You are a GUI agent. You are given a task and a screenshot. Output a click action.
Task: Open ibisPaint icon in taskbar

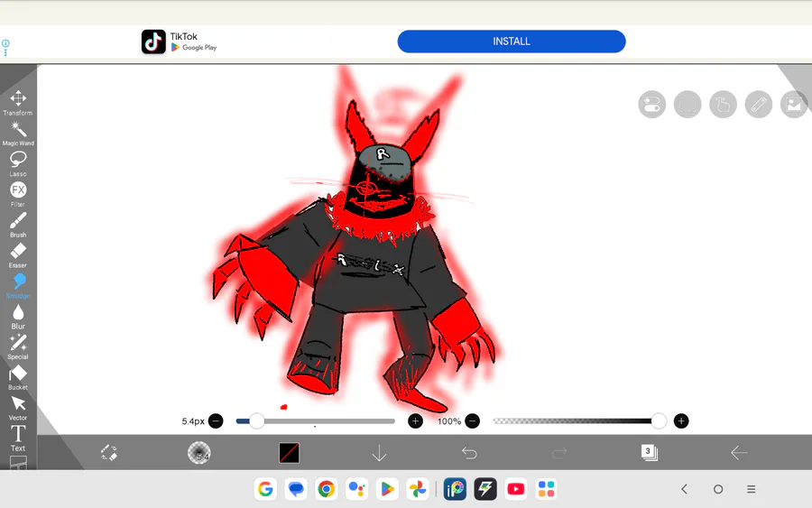(x=456, y=489)
